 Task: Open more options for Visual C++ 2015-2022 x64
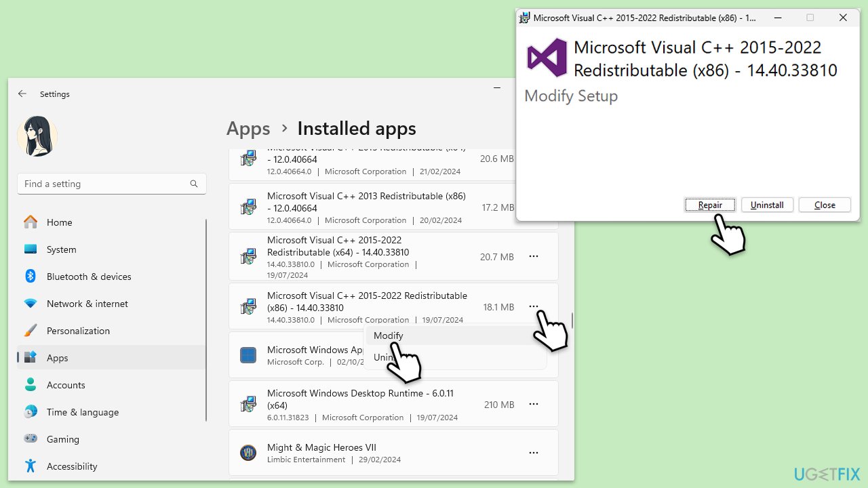534,256
